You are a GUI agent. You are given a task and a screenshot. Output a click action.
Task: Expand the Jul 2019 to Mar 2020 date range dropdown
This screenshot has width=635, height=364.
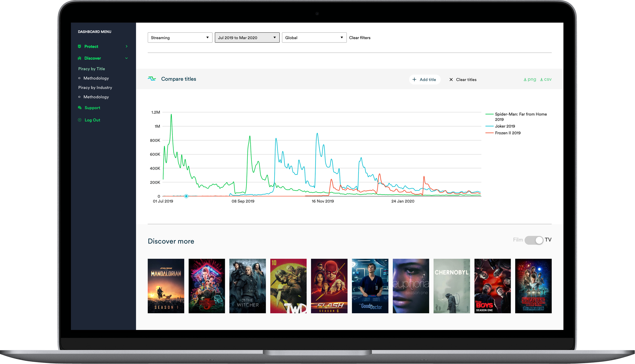click(x=246, y=37)
